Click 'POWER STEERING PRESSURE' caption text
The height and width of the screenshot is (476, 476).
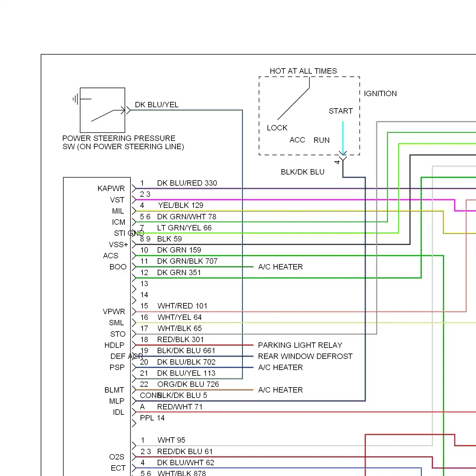click(119, 138)
